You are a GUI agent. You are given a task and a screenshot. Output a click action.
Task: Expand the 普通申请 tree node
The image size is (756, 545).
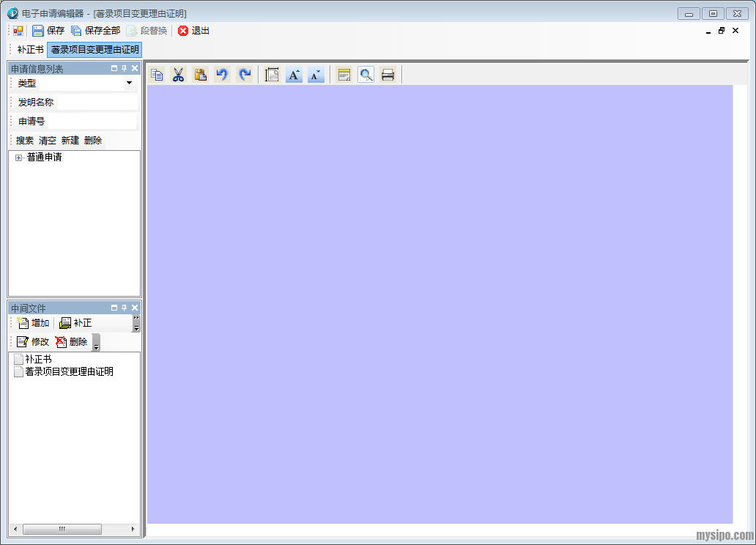[x=19, y=157]
